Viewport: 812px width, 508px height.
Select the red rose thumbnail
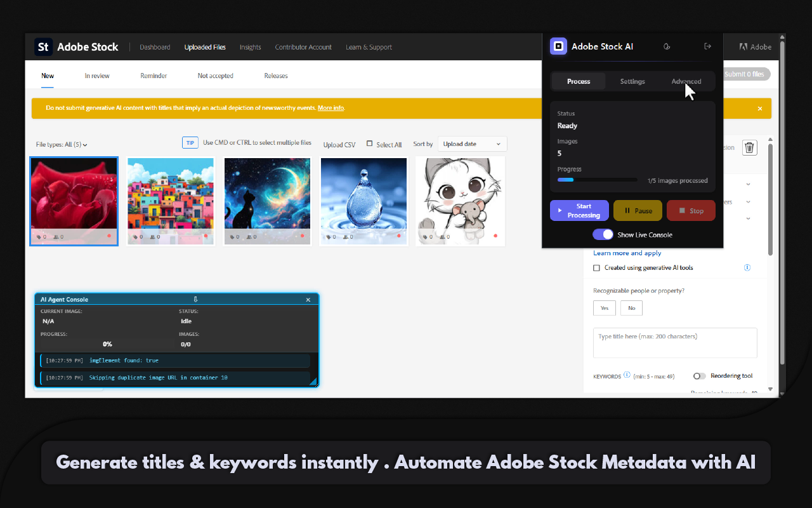click(74, 201)
